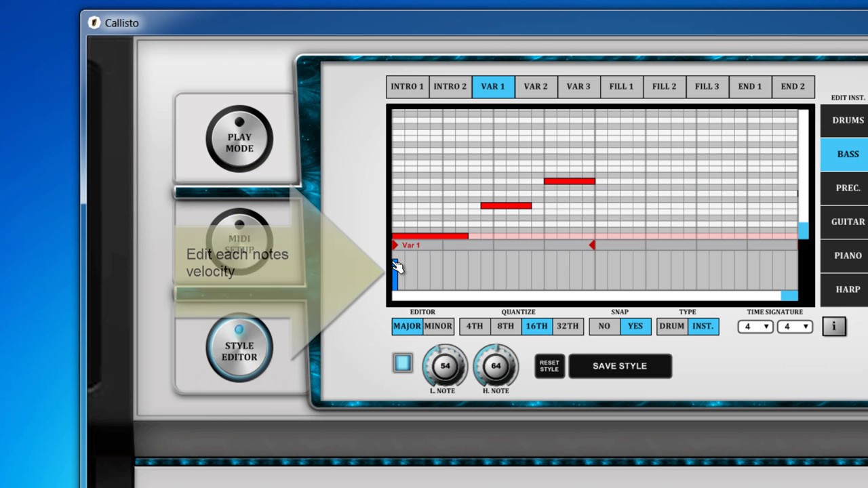Click the SAVE STYLE button
Screen dimensions: 868x488
tap(620, 366)
